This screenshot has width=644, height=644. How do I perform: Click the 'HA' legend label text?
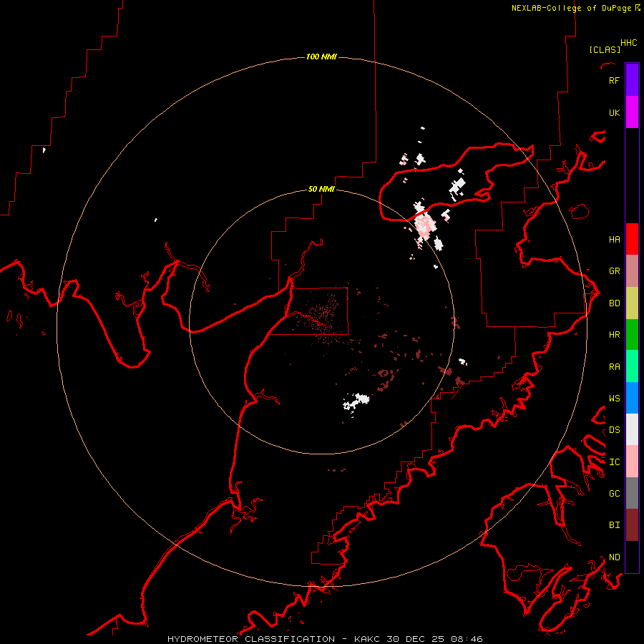click(x=614, y=239)
